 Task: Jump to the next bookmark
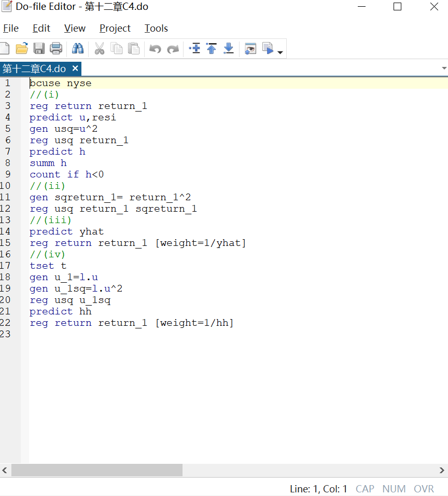[228, 49]
